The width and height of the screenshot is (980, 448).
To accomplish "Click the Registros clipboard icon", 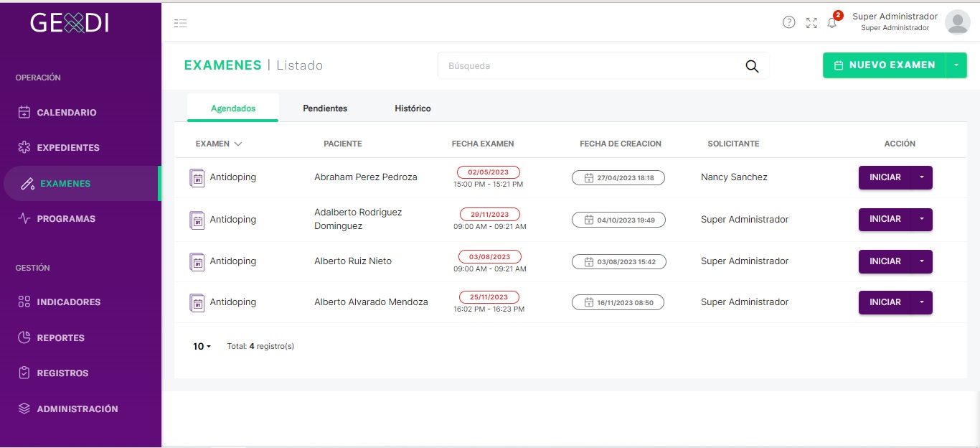I will (24, 373).
